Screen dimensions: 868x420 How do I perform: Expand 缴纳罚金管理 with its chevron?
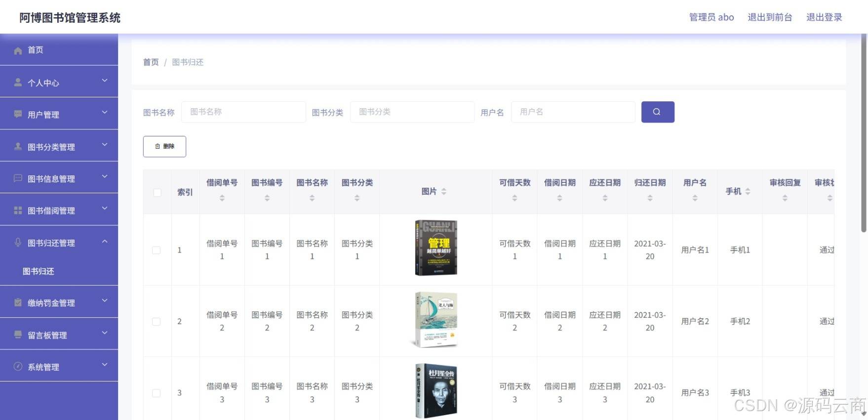click(105, 300)
